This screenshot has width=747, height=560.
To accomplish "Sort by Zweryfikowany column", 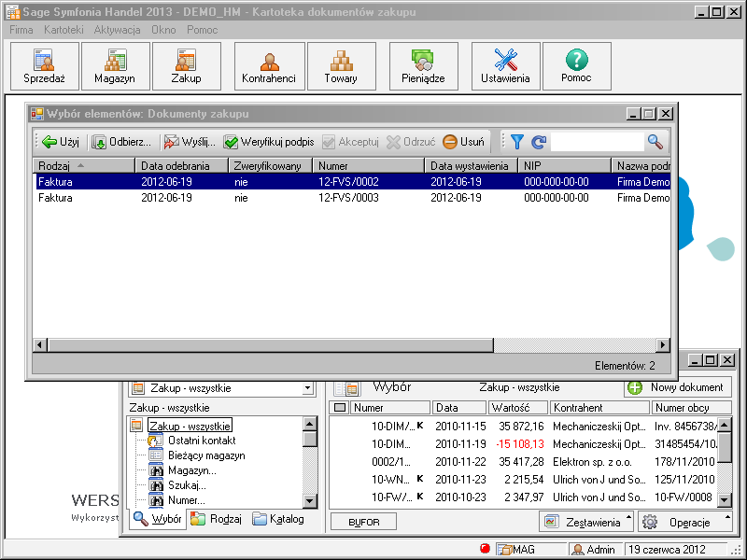I will (270, 166).
